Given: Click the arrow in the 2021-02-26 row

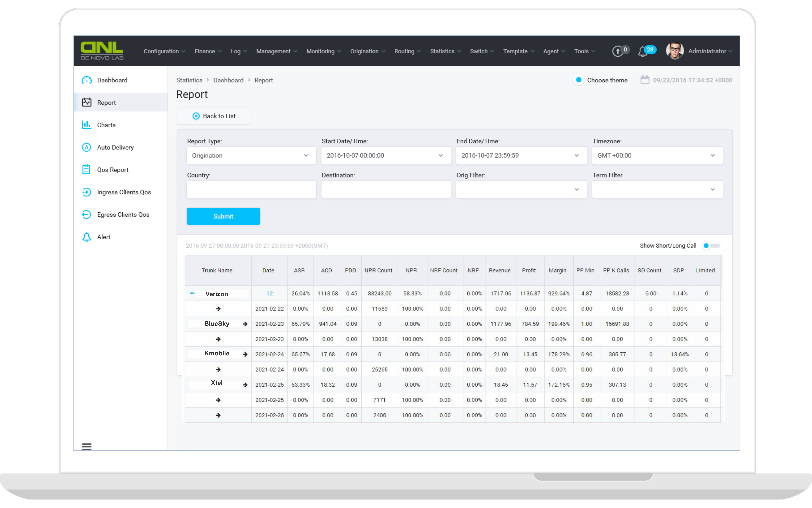Looking at the screenshot, I should click(x=218, y=415).
